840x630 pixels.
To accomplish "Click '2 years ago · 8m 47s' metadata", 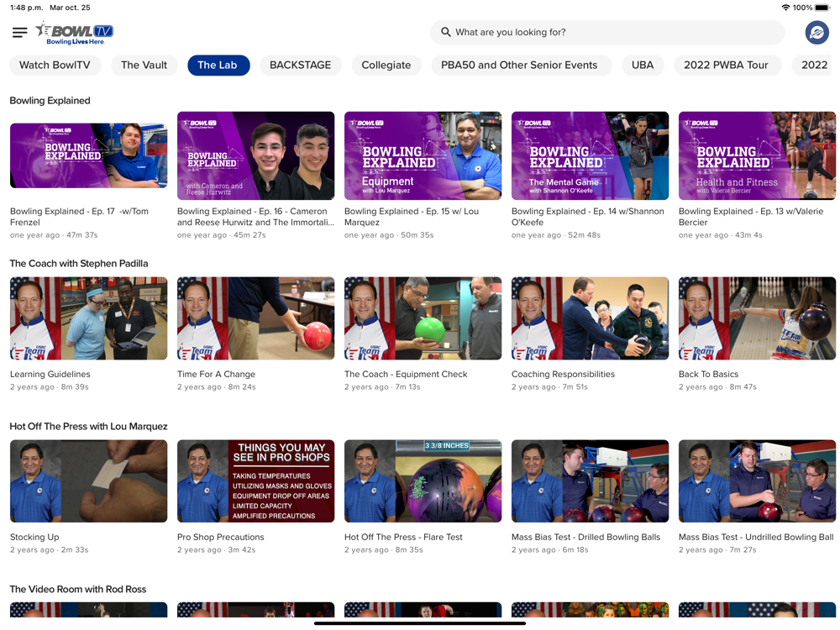I will (717, 386).
